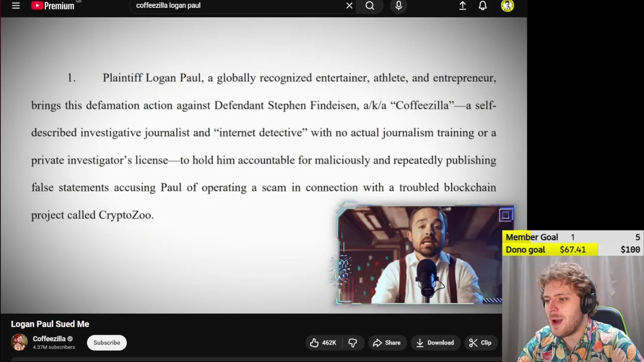Screen dimensions: 644x362
Task: Click the '4.37M subscribers' text
Action: tap(54, 347)
